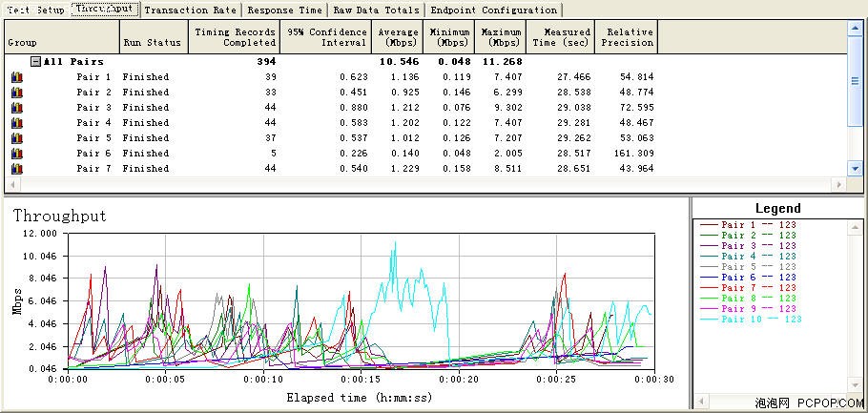
Task: Click the Pair 3 row icon
Action: click(16, 108)
